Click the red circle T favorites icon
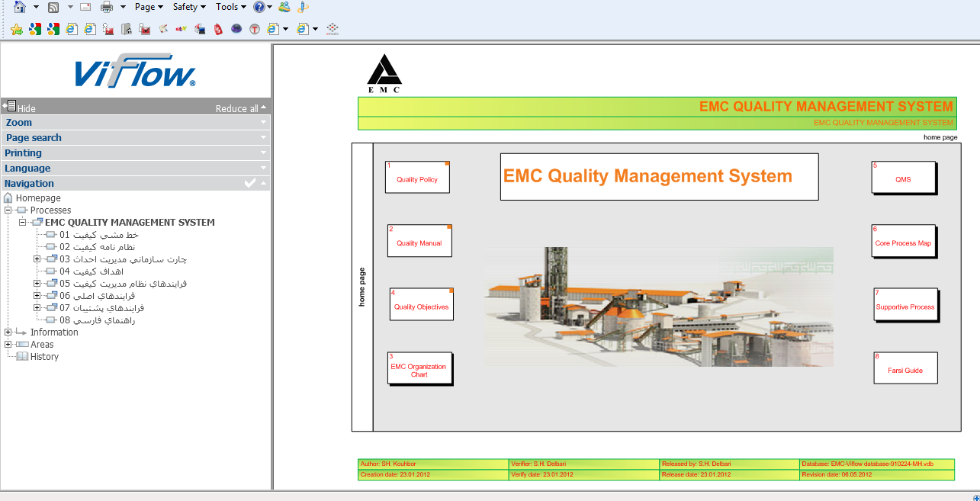The image size is (980, 501). [x=255, y=29]
